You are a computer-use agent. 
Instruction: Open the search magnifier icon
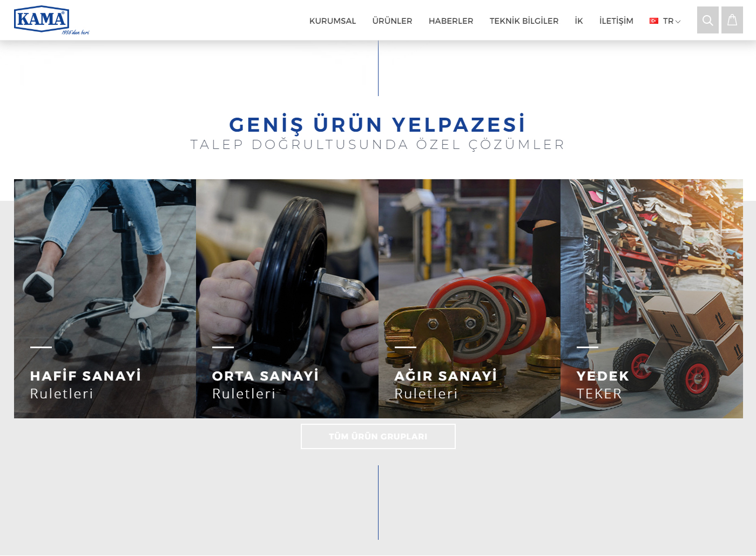point(707,20)
